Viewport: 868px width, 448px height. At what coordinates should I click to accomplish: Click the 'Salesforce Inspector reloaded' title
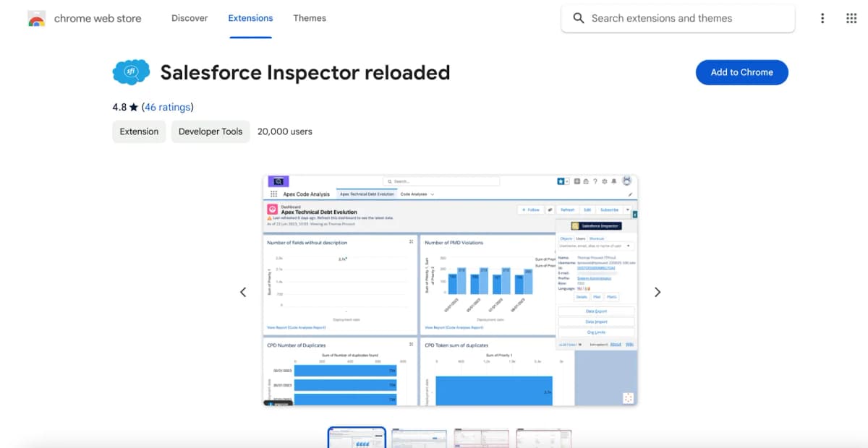click(x=305, y=72)
